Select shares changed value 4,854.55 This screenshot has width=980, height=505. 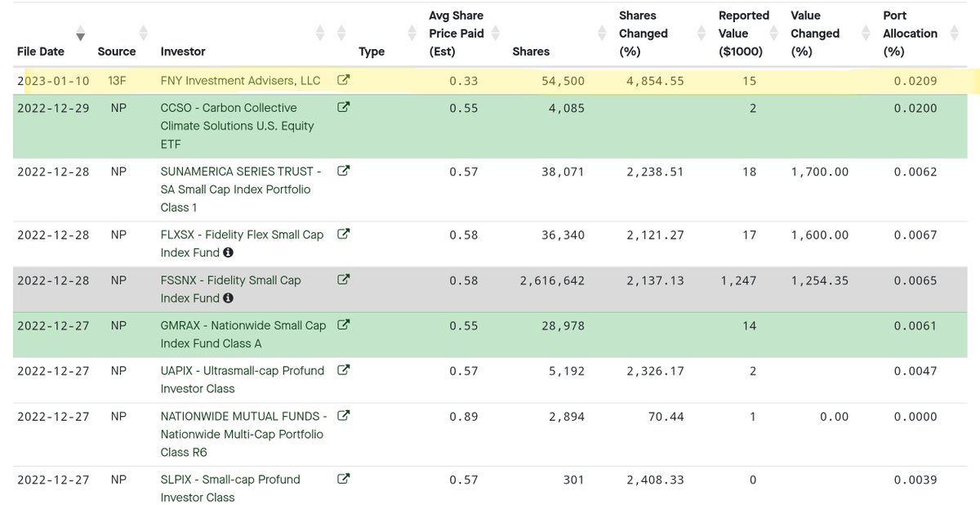[655, 81]
